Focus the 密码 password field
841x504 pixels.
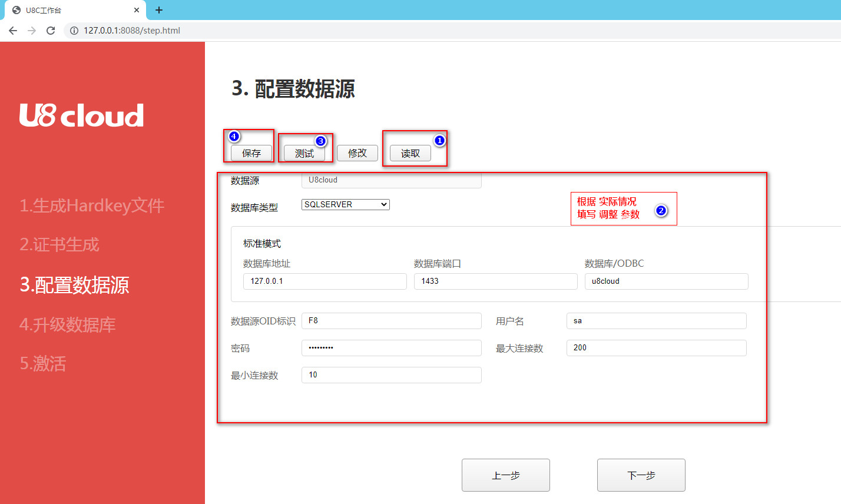point(391,348)
